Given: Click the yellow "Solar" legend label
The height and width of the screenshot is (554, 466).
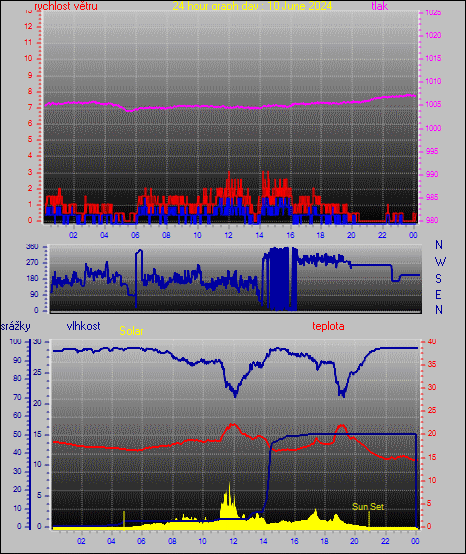Looking at the screenshot, I should pos(131,331).
